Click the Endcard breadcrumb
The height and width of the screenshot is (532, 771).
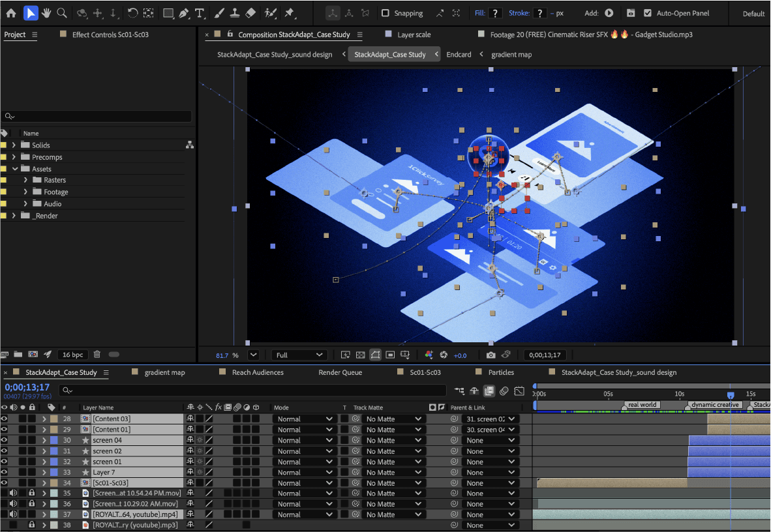(459, 55)
